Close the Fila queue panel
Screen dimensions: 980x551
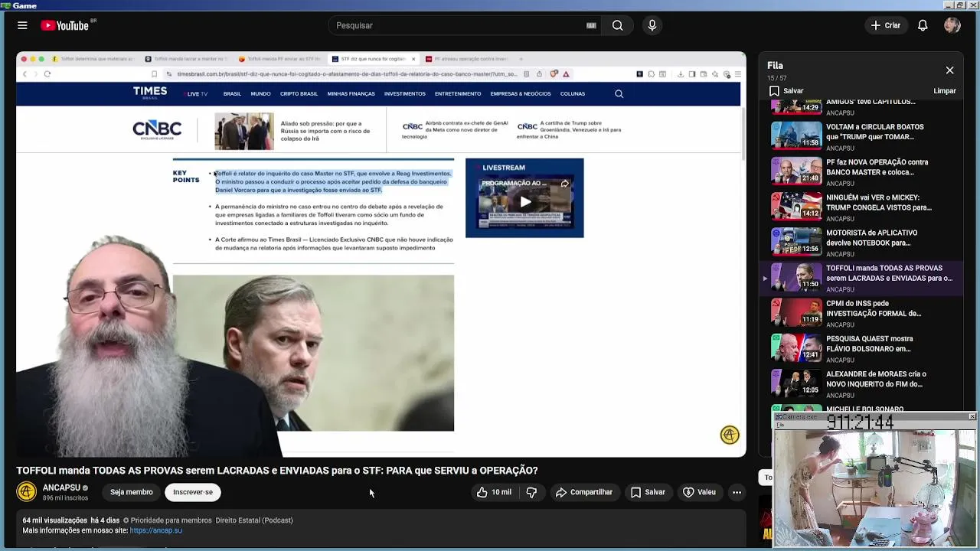pyautogui.click(x=949, y=70)
